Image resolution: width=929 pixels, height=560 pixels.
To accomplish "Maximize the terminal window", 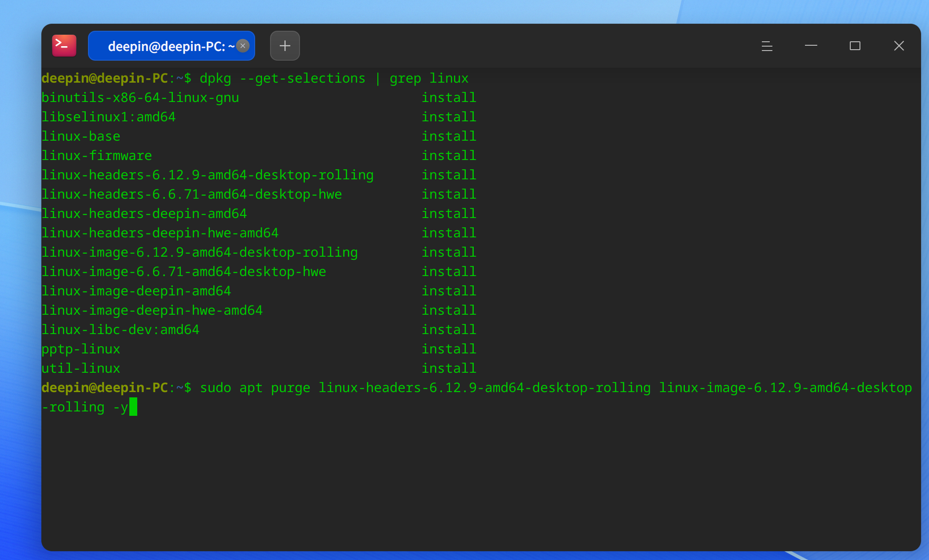I will coord(855,46).
